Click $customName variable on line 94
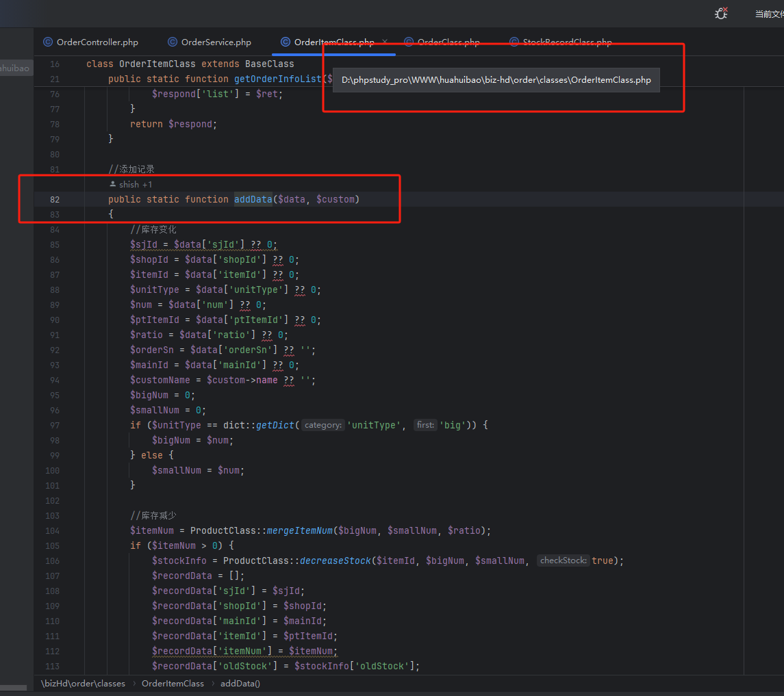 pos(160,381)
